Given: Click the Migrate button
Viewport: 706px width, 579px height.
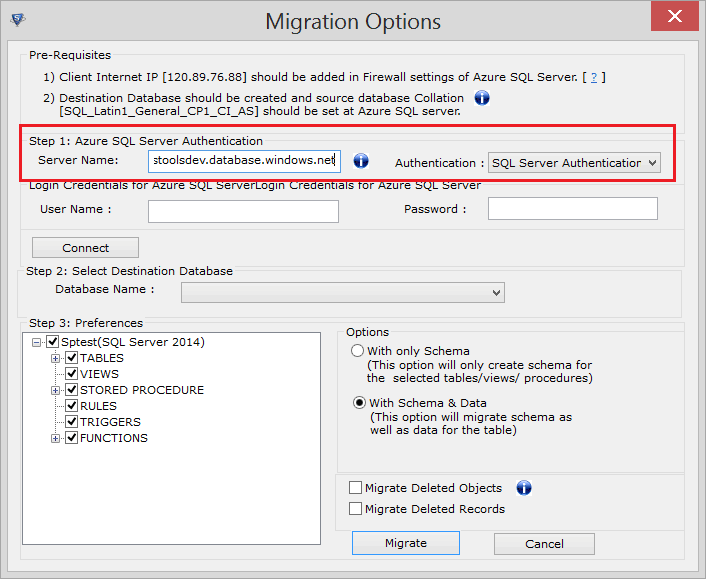Looking at the screenshot, I should 406,543.
